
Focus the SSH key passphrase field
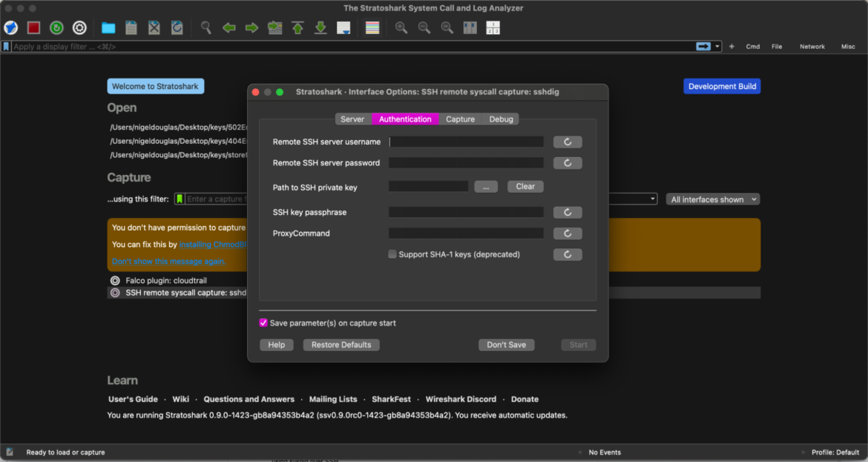(466, 213)
